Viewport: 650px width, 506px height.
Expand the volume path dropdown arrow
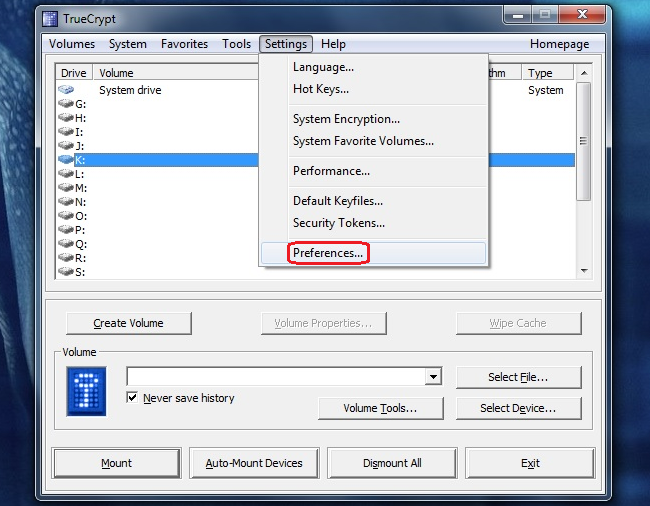click(x=433, y=377)
